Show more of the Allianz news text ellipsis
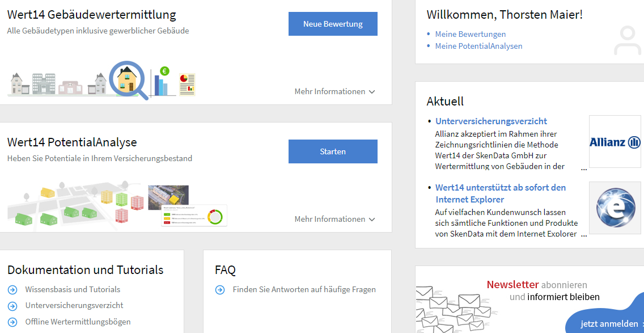The height and width of the screenshot is (333, 644). [x=584, y=168]
